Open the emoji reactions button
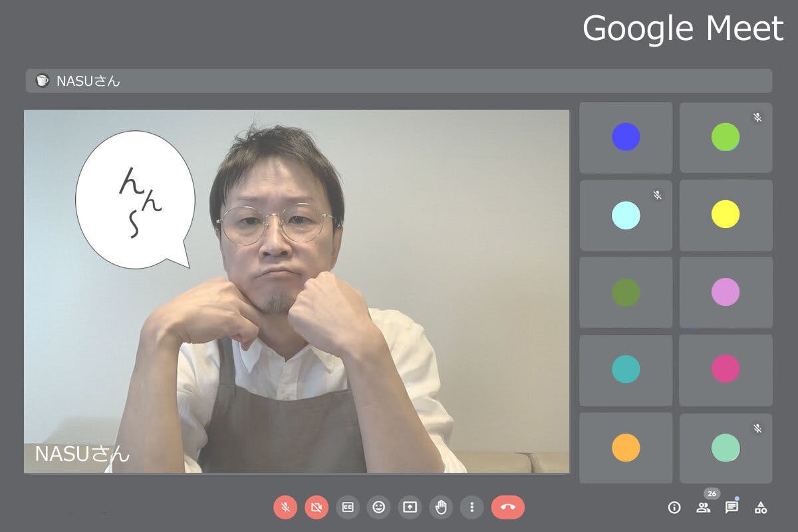 click(379, 507)
